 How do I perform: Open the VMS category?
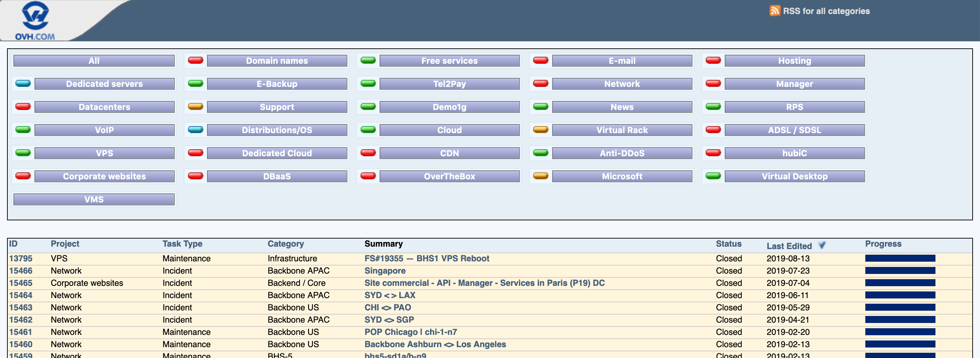tap(94, 200)
